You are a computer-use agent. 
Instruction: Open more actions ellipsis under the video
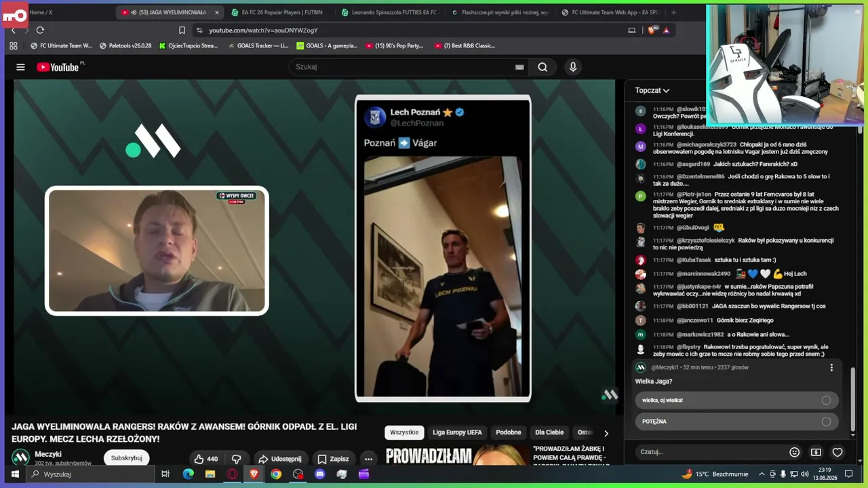pos(368,459)
